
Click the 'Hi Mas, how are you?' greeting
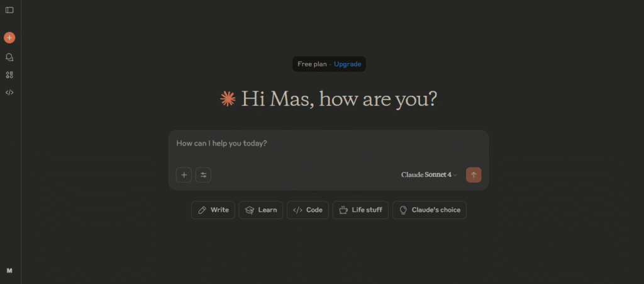(339, 99)
